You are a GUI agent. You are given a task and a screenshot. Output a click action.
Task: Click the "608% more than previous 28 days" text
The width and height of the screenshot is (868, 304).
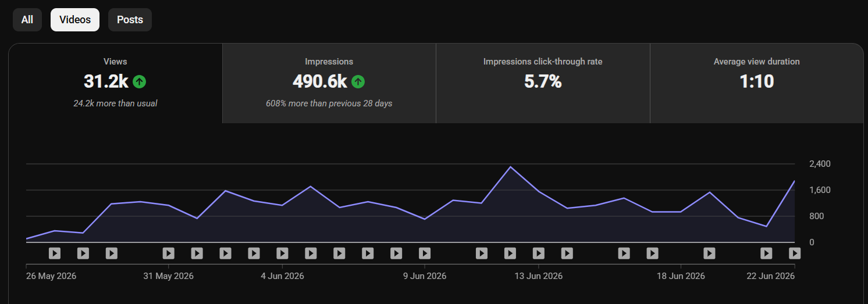(x=329, y=103)
